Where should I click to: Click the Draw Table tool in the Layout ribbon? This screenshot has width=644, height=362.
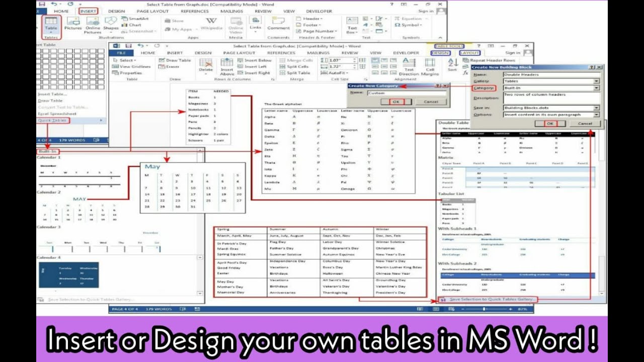click(x=175, y=60)
